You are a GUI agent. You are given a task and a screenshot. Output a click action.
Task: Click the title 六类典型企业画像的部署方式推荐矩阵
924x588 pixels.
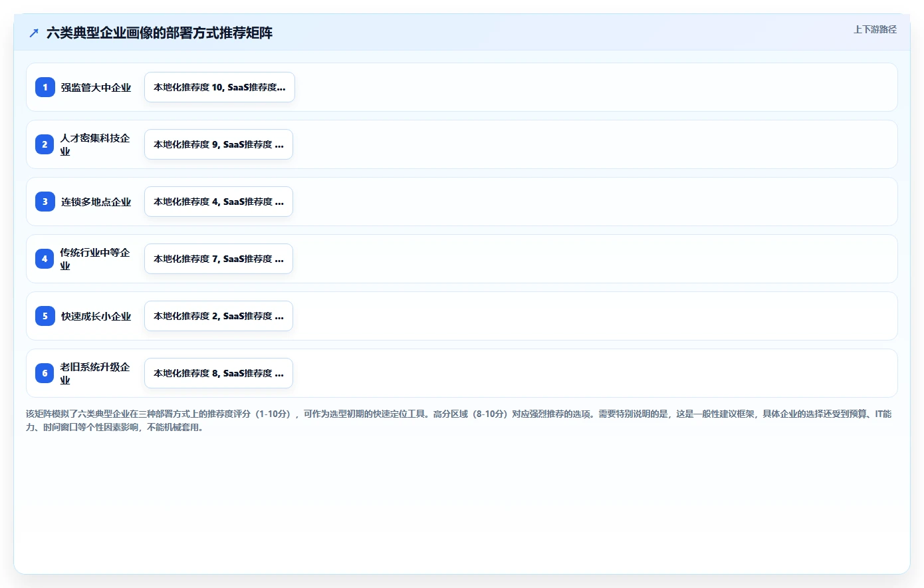pyautogui.click(x=160, y=33)
